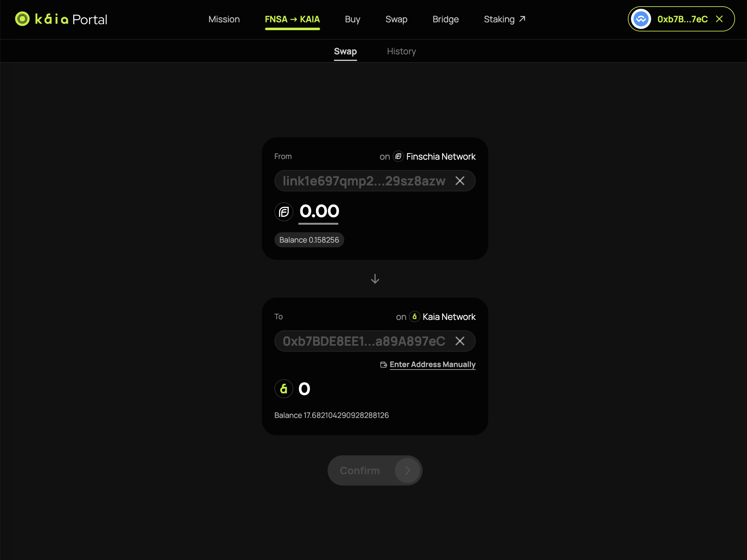Viewport: 747px width, 560px height.
Task: Click the Kaia Portal logo
Action: [x=61, y=19]
